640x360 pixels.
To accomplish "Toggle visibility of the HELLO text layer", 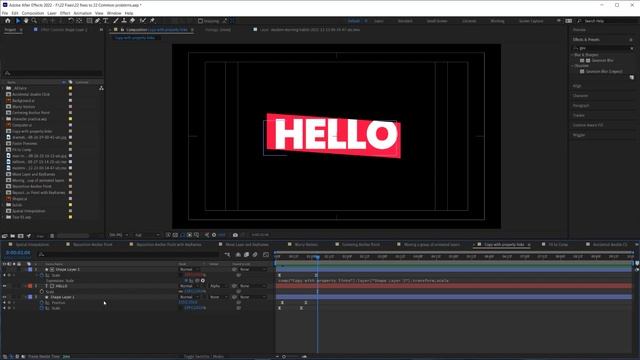I will click(4, 286).
